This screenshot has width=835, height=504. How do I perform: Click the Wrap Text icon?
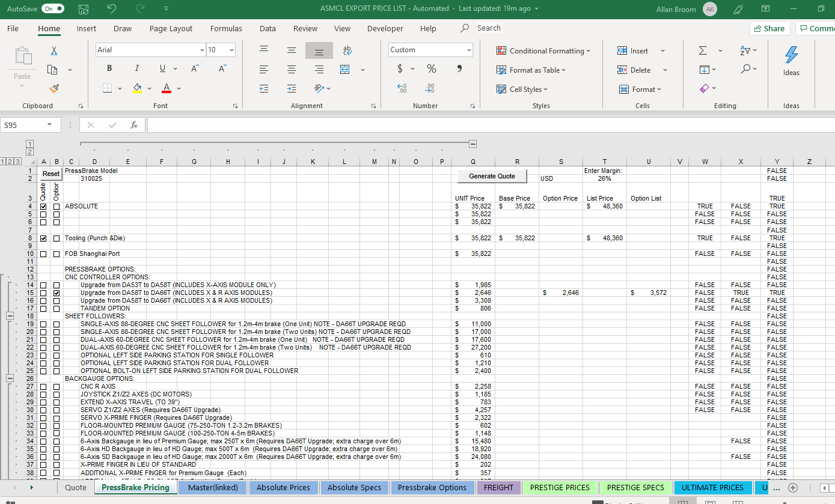347,50
